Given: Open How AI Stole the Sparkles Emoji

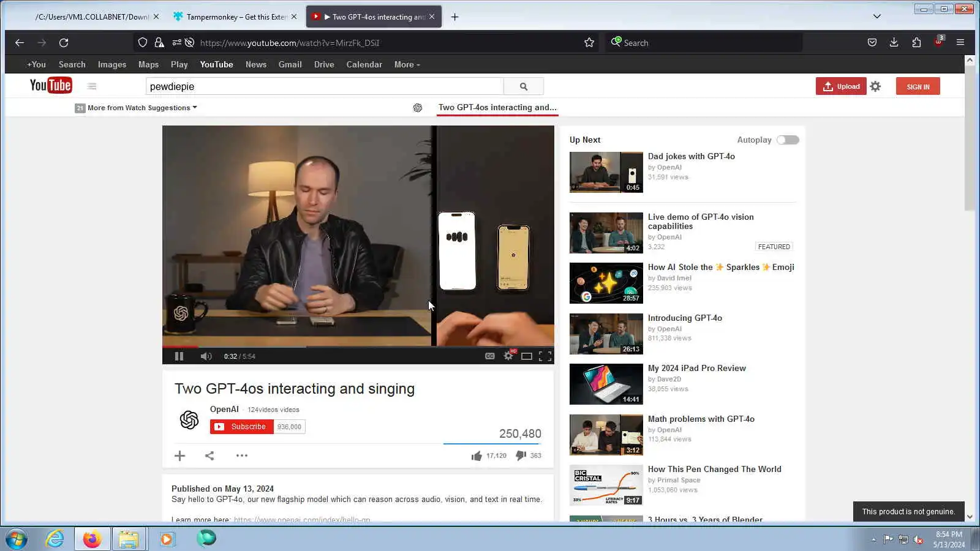Looking at the screenshot, I should tap(721, 267).
